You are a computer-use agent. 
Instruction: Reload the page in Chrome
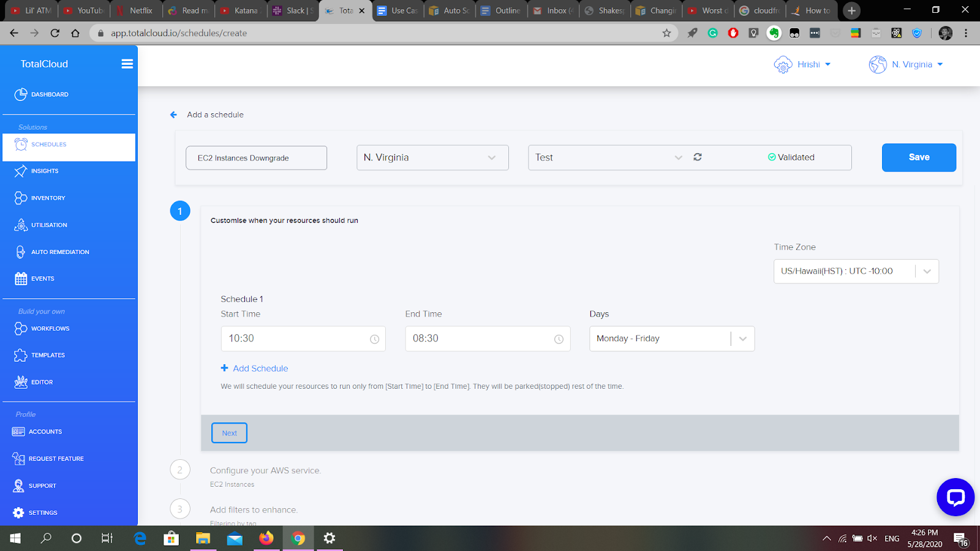tap(55, 33)
